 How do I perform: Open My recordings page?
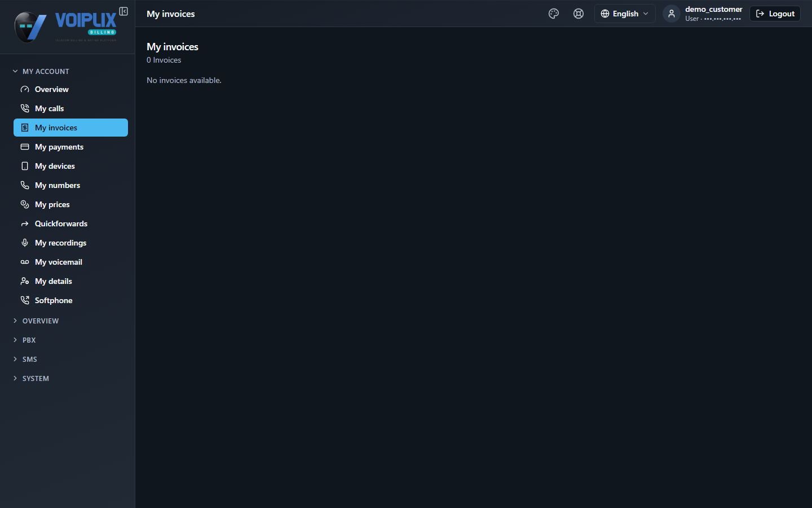(70, 243)
